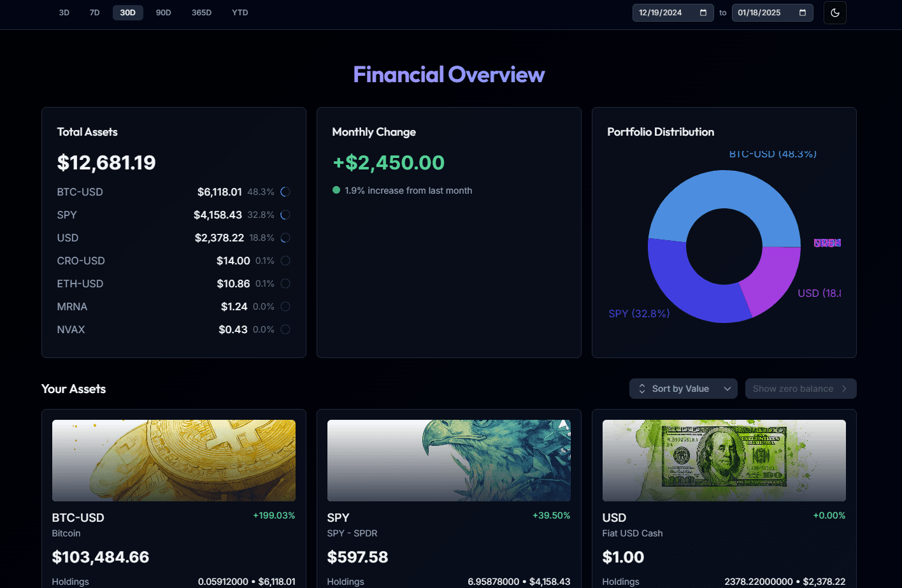
Task: Open the Sort by Value dropdown
Action: pos(683,388)
